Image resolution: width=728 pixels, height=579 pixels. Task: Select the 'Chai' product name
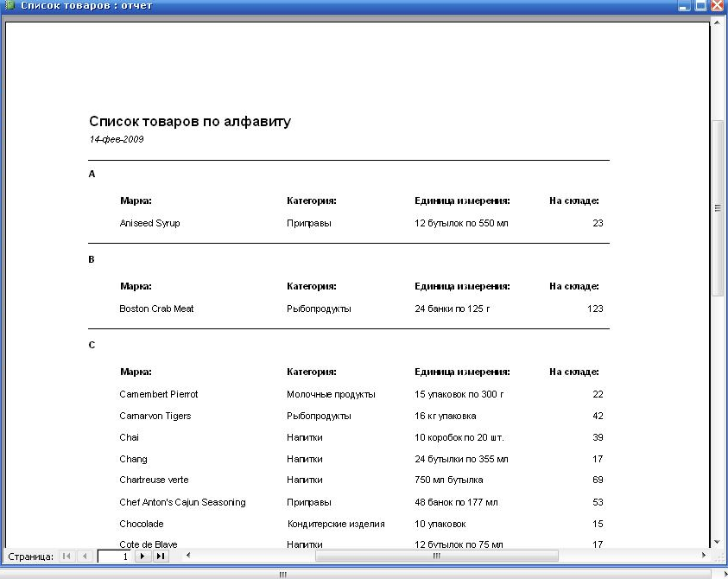[129, 437]
